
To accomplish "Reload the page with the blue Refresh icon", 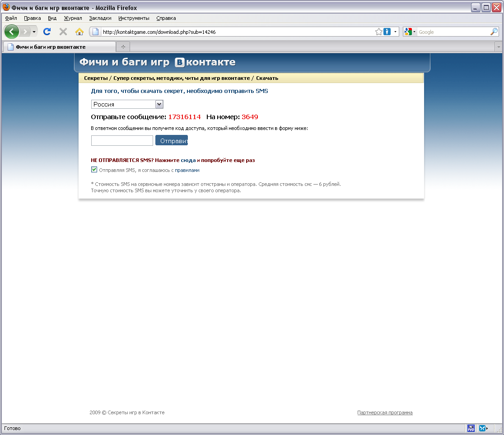I will [x=47, y=32].
